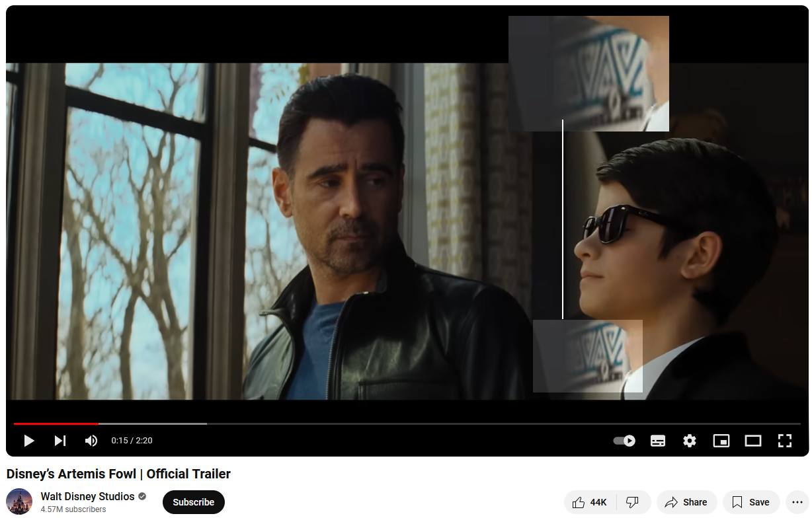Image resolution: width=812 pixels, height=520 pixels.
Task: Like the video with 44K likes
Action: pyautogui.click(x=590, y=502)
